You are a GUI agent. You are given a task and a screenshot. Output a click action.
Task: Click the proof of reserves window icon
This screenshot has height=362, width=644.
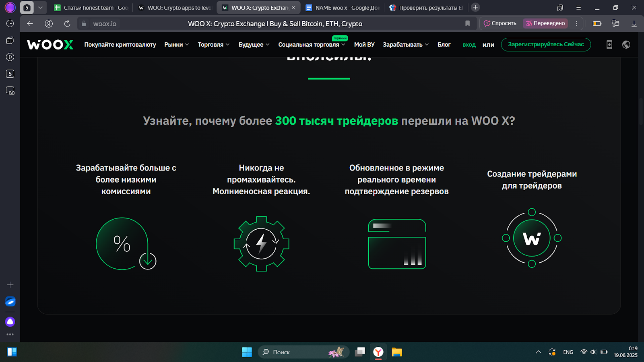[397, 244]
